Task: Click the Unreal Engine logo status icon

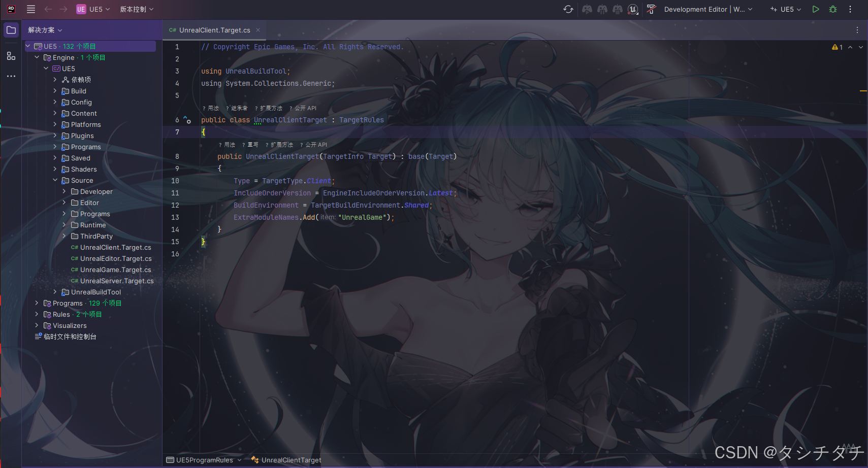Action: (633, 9)
